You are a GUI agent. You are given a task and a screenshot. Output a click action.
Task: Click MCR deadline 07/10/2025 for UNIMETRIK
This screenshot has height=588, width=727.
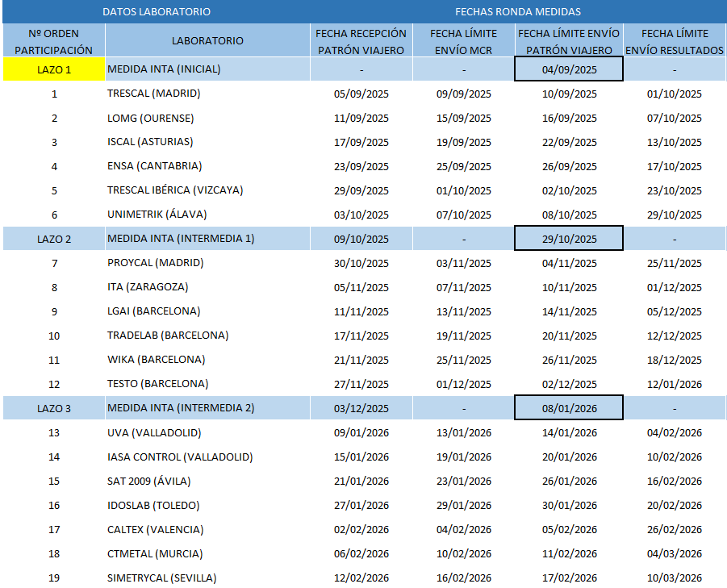(x=464, y=215)
